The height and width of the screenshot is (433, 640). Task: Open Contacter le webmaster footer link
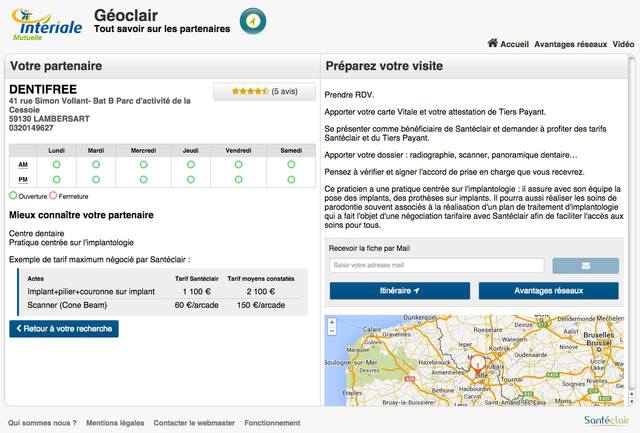click(x=194, y=423)
